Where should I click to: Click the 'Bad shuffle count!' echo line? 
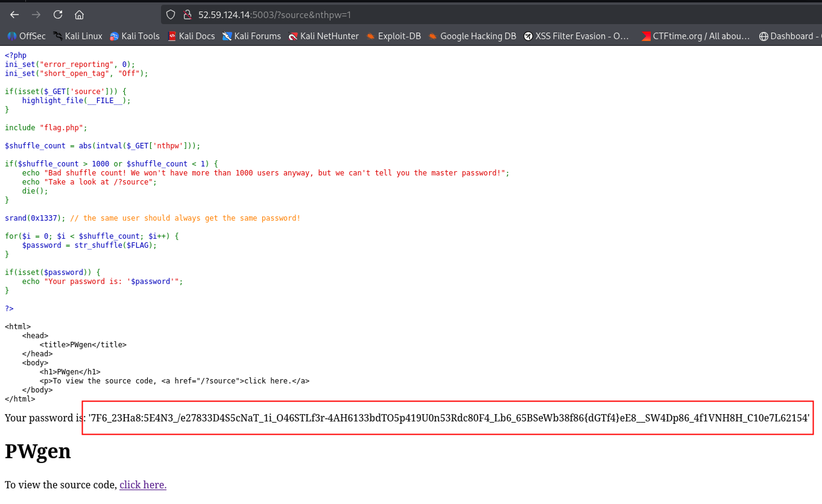coord(266,173)
